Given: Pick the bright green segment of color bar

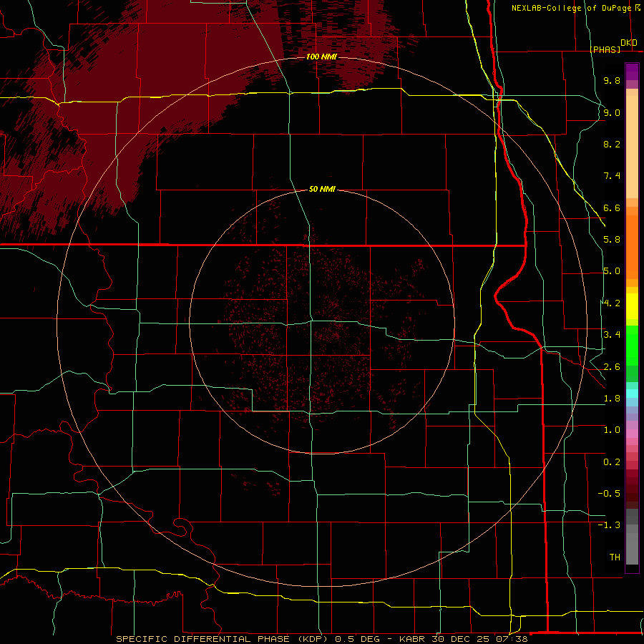Looking at the screenshot, I should [632, 345].
